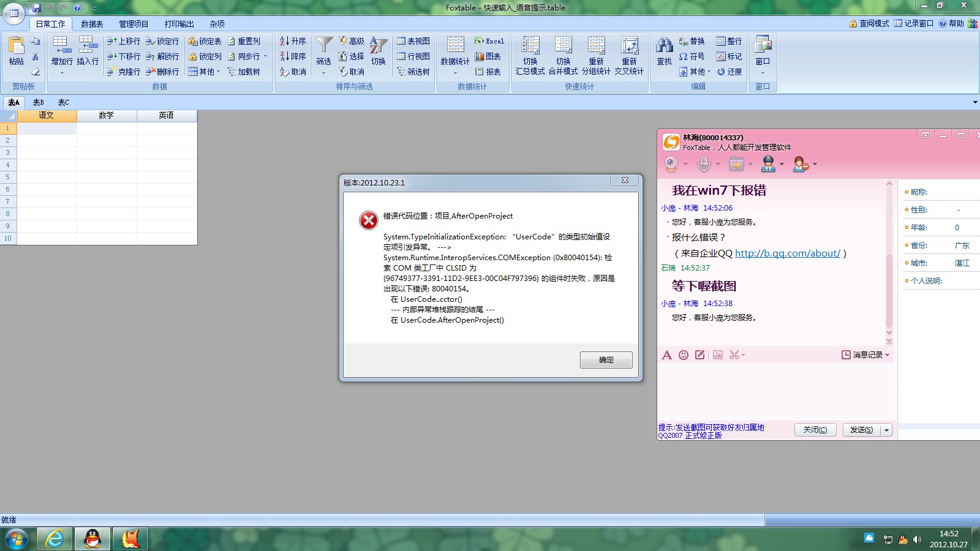Sort ascending with 升序
Screen dimensions: 980x551
293,41
